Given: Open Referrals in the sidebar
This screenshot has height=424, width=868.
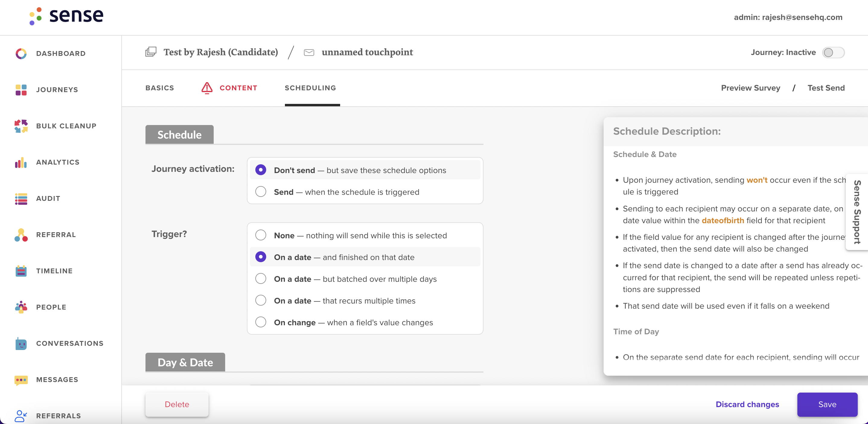Looking at the screenshot, I should (59, 416).
